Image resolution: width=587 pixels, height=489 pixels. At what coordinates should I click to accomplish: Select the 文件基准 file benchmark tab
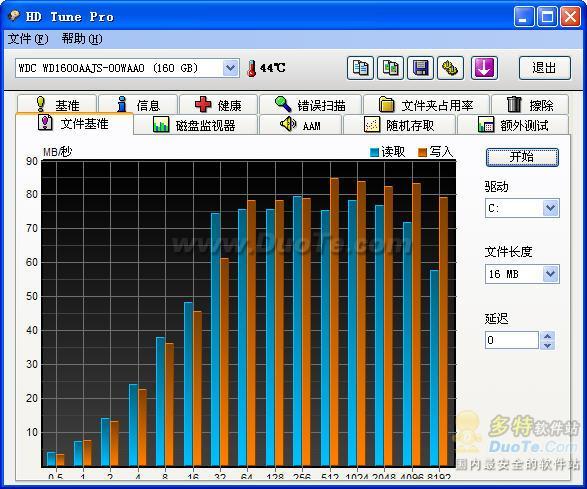click(74, 123)
